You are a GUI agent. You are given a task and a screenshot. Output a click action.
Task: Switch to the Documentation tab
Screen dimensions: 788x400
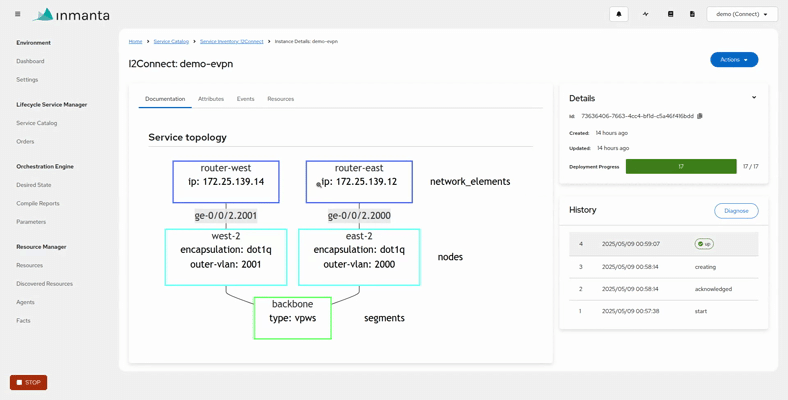pos(165,99)
